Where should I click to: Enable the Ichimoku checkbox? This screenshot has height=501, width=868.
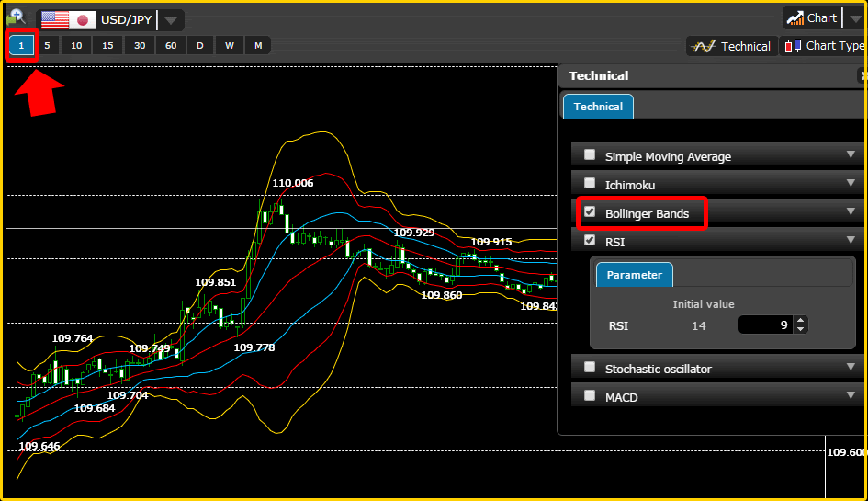click(x=590, y=183)
